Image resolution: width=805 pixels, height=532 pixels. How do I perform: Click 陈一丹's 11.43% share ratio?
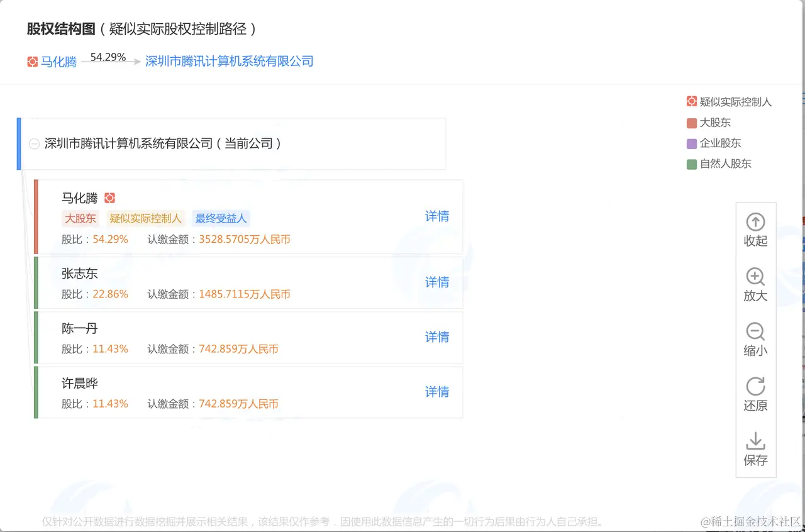click(110, 349)
